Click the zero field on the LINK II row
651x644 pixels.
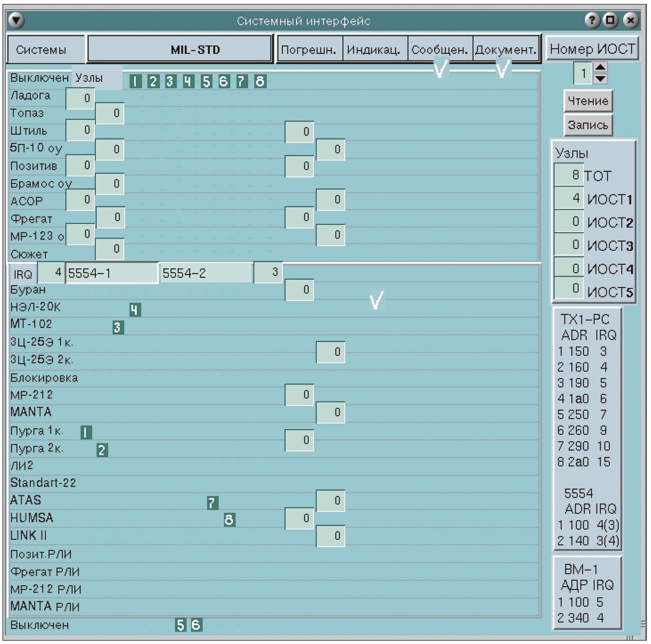click(x=331, y=536)
